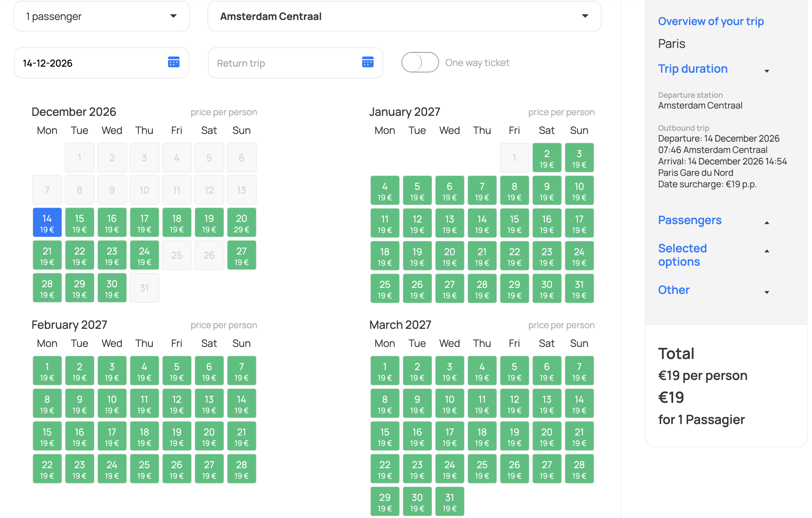Click the 'for 1 Passagier' total text
812x518 pixels.
coord(701,420)
